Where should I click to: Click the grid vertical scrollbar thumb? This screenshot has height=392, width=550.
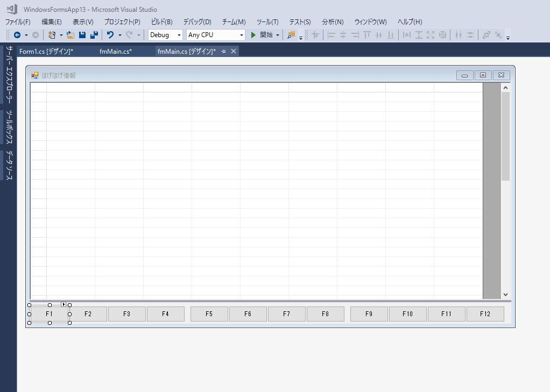point(505,137)
